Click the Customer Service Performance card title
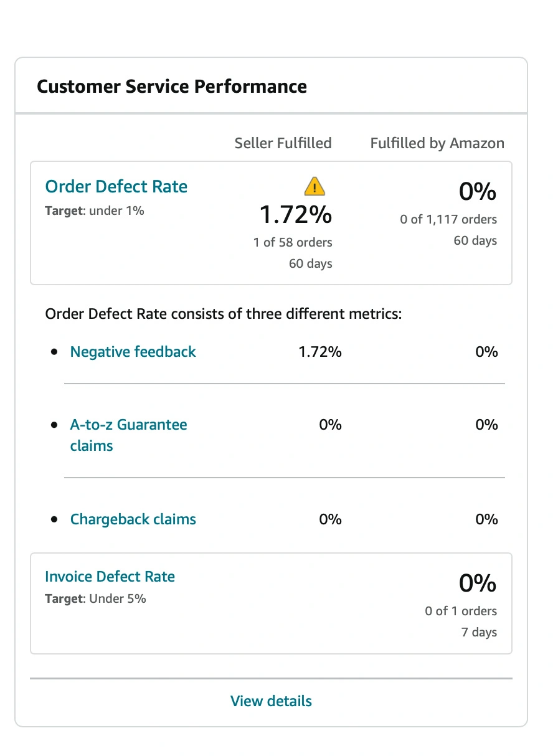 172,87
